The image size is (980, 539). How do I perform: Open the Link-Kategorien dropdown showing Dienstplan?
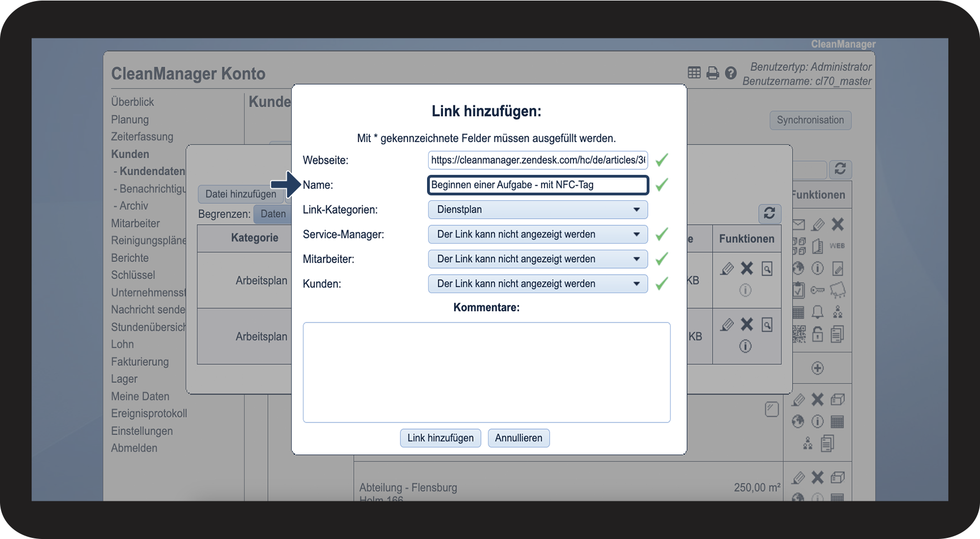(537, 210)
